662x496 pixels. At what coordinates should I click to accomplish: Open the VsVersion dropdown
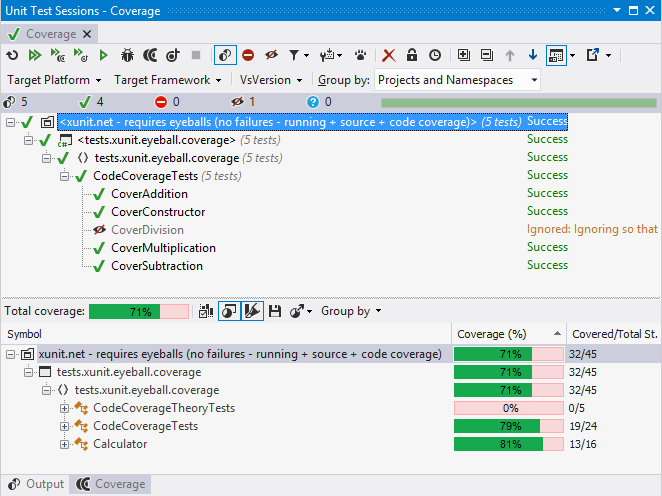coord(271,80)
